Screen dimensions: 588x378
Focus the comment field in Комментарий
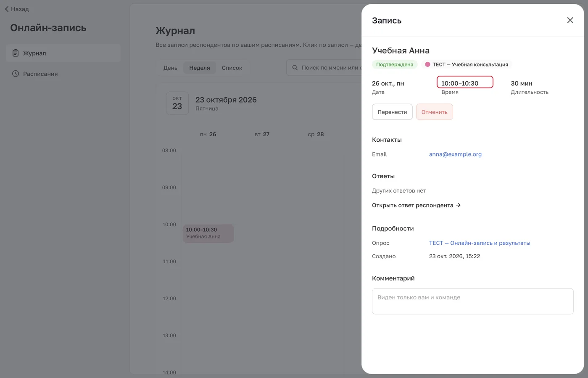coord(472,301)
